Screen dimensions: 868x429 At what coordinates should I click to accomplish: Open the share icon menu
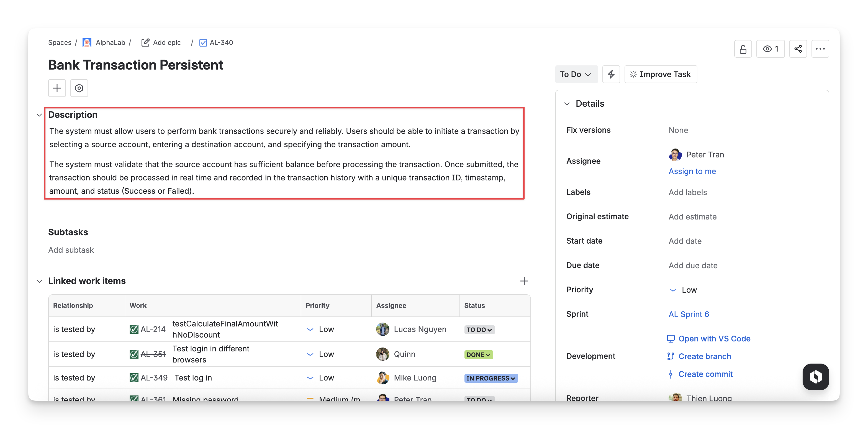click(x=798, y=49)
